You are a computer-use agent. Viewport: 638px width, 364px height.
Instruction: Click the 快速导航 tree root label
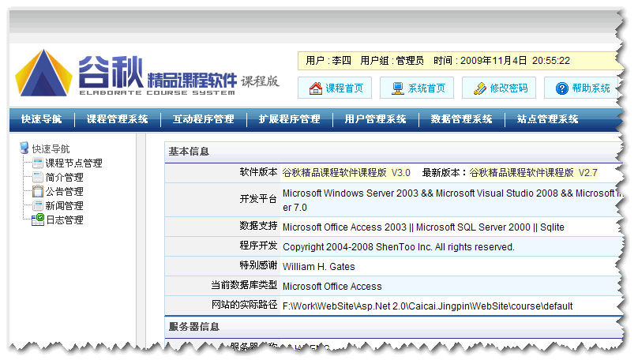(51, 149)
